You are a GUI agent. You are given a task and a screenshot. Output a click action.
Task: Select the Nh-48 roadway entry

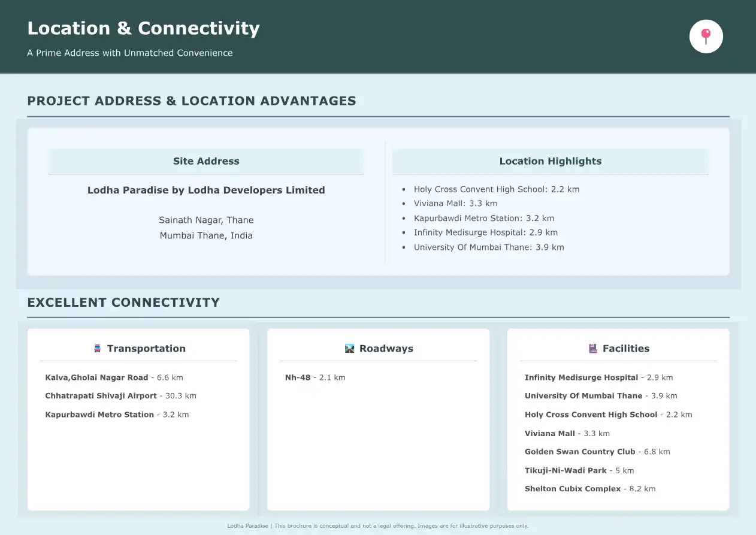(x=315, y=378)
